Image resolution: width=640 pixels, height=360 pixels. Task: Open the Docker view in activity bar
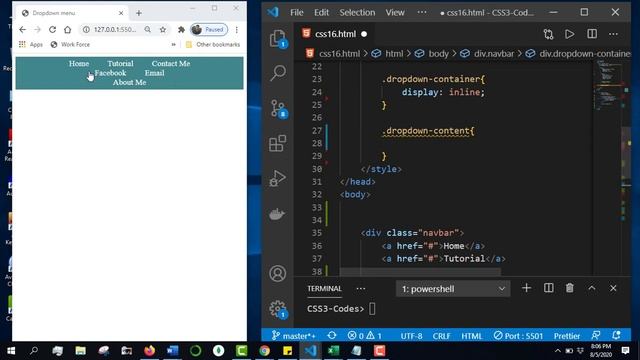[x=277, y=214]
